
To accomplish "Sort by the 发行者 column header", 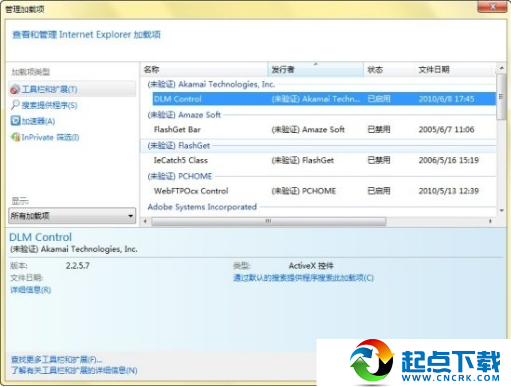I will pos(315,69).
